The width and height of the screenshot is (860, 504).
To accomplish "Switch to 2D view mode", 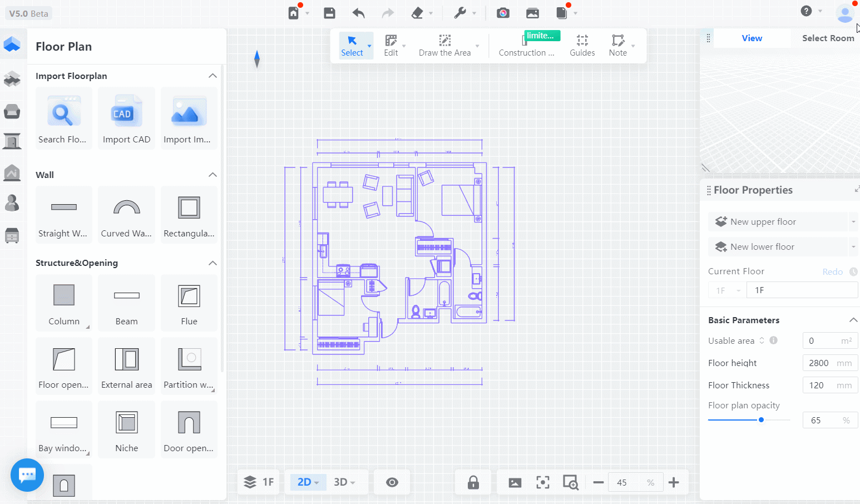I will click(304, 482).
